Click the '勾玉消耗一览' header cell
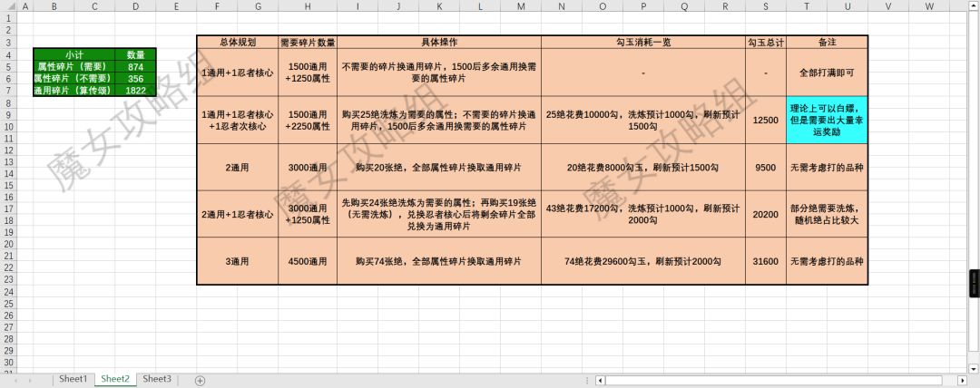The height and width of the screenshot is (388, 980). 643,43
